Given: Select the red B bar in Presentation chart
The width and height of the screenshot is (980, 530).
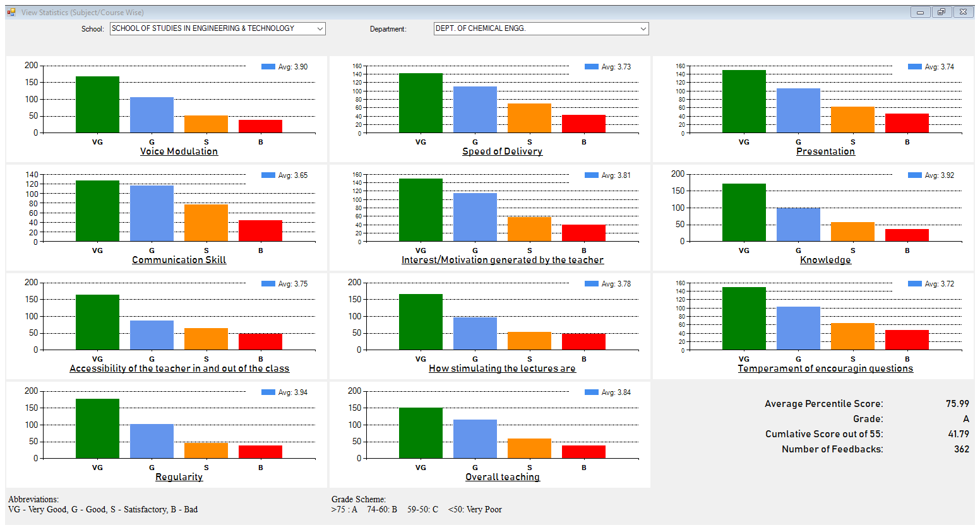Looking at the screenshot, I should point(907,123).
